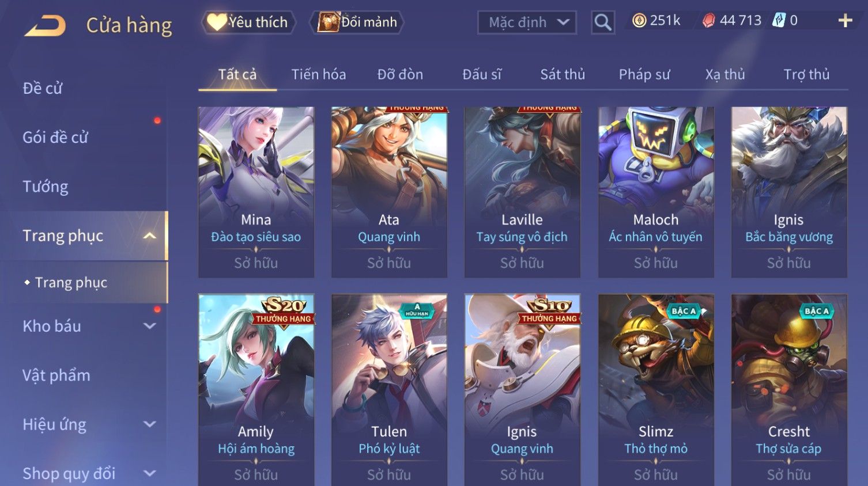Viewport: 868px width, 486px height.
Task: Select the Mina Đào tạo siêu sao skin
Action: (256, 192)
